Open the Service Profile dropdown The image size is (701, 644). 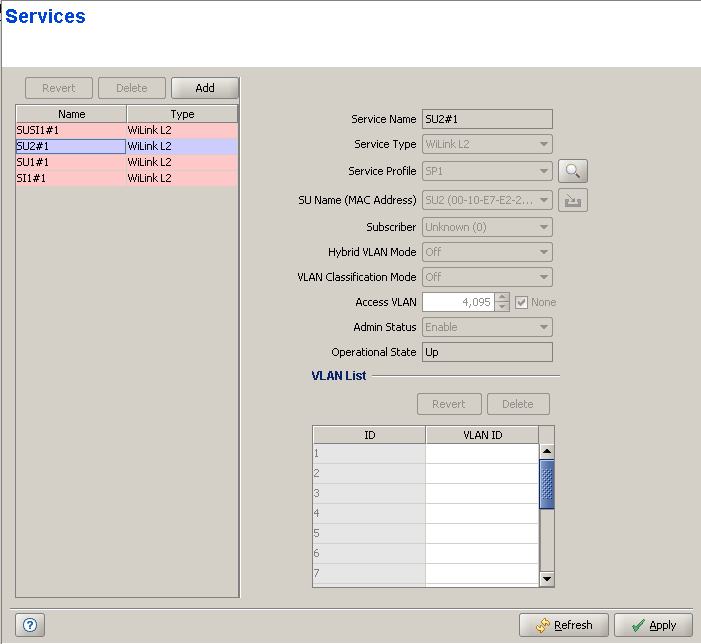click(487, 171)
